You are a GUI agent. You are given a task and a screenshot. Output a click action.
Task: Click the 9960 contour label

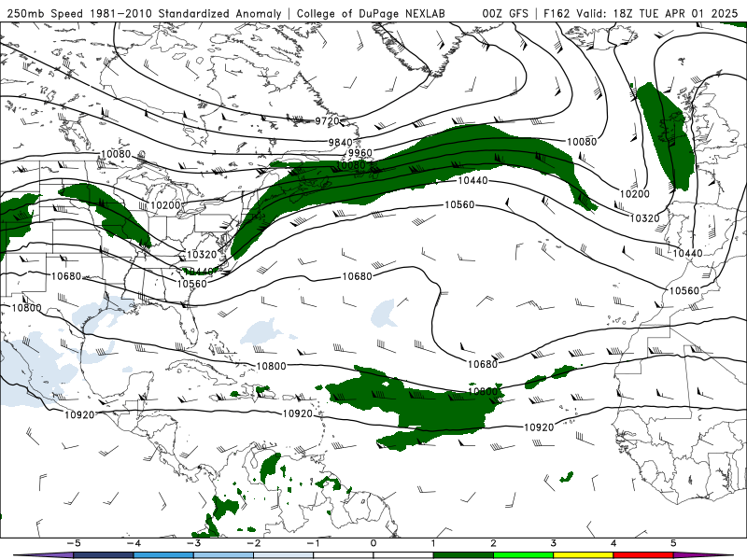point(359,153)
